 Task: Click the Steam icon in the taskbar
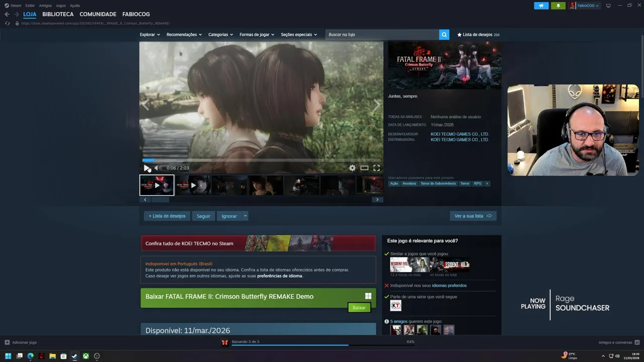74,356
